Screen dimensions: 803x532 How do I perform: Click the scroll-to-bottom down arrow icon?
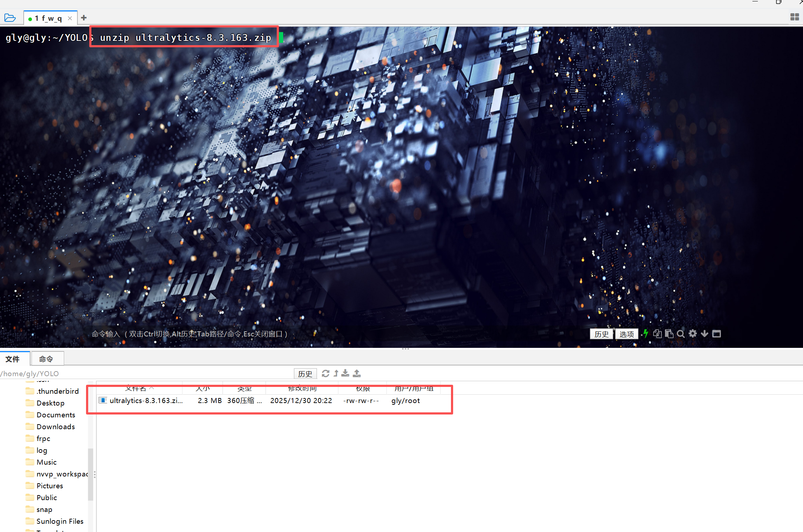pyautogui.click(x=704, y=334)
